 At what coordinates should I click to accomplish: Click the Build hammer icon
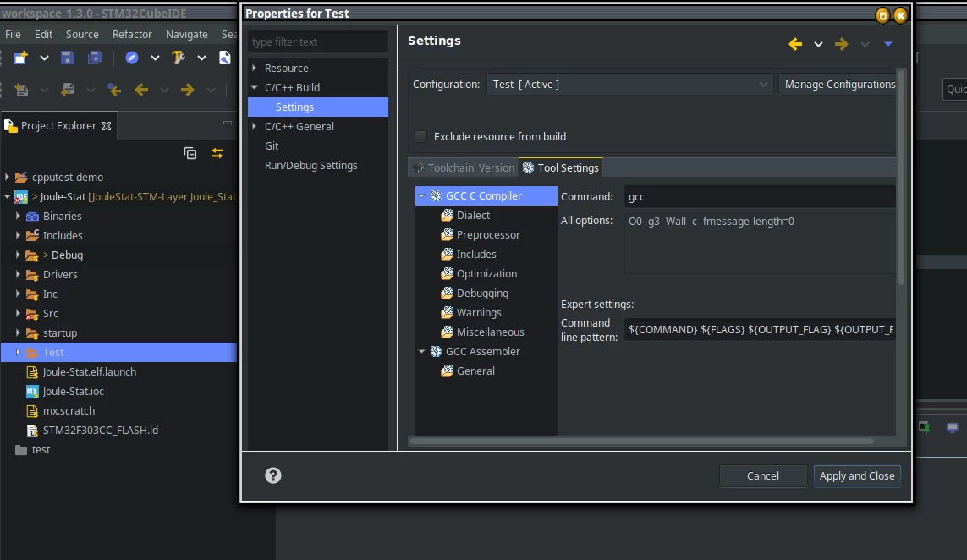click(x=179, y=58)
